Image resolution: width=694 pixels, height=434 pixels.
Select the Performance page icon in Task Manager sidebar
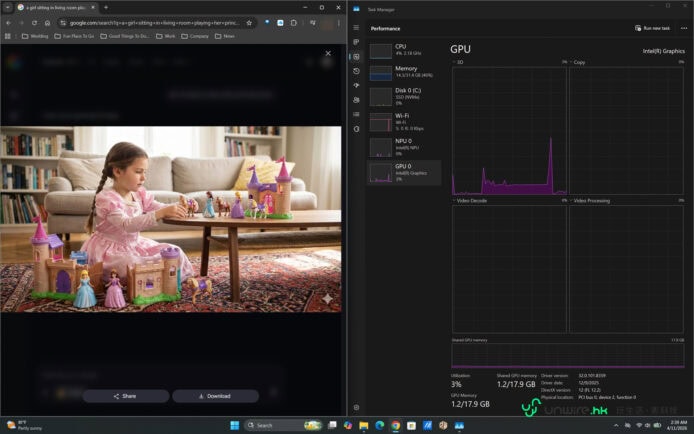356,57
